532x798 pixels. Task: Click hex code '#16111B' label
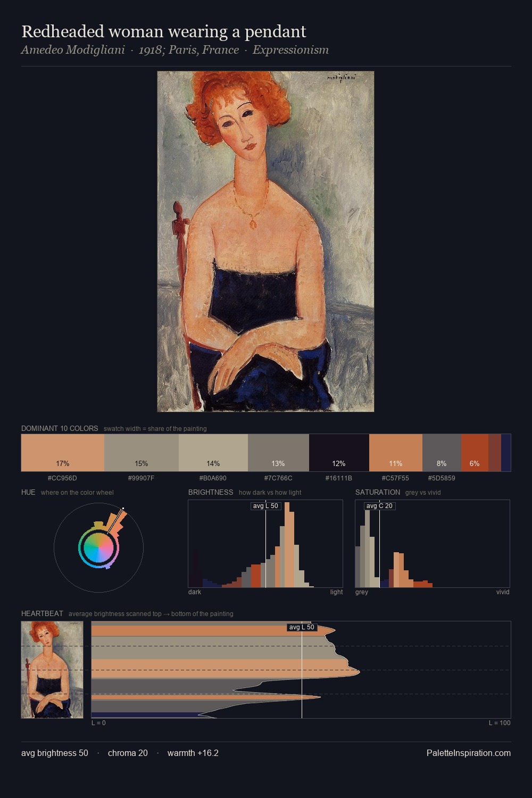[339, 478]
